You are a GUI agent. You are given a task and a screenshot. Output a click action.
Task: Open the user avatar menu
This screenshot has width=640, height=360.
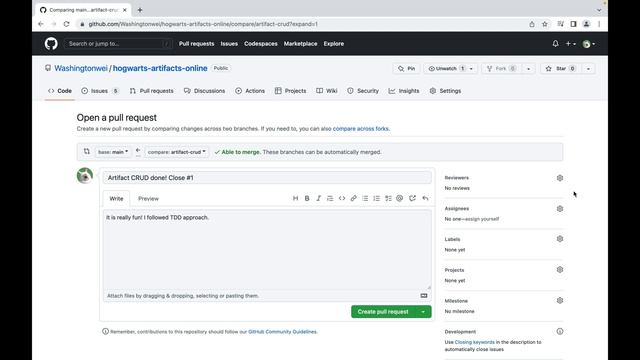tap(588, 44)
